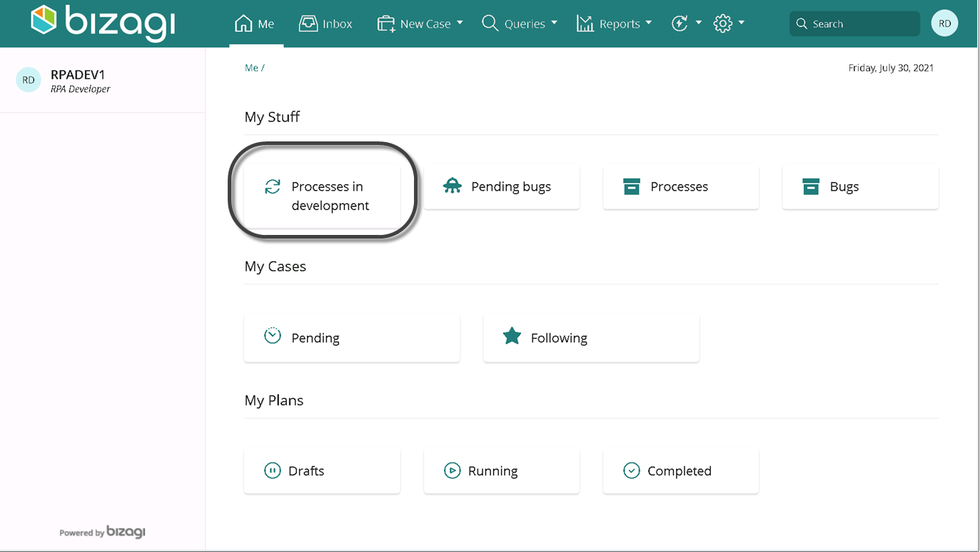Viewport: 980px width, 552px height.
Task: Open the RD user avatar in header
Action: coord(944,24)
